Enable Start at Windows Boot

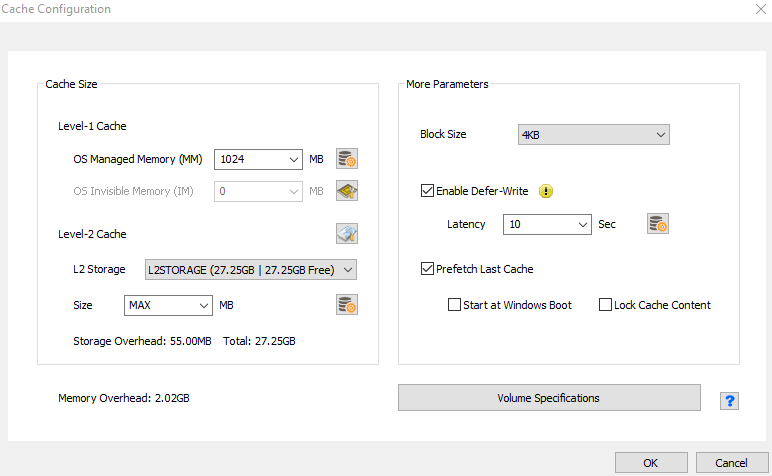tap(455, 305)
